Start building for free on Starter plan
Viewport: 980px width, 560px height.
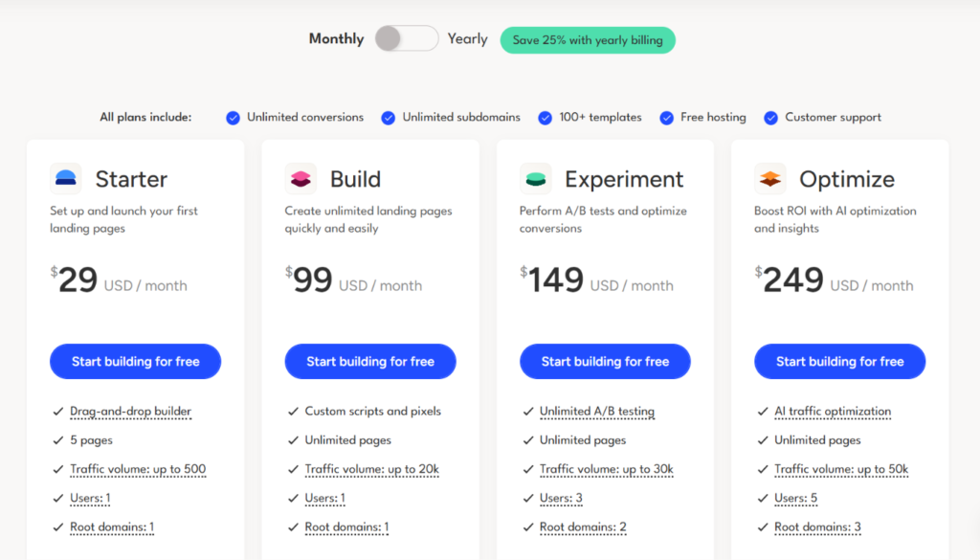pyautogui.click(x=136, y=361)
